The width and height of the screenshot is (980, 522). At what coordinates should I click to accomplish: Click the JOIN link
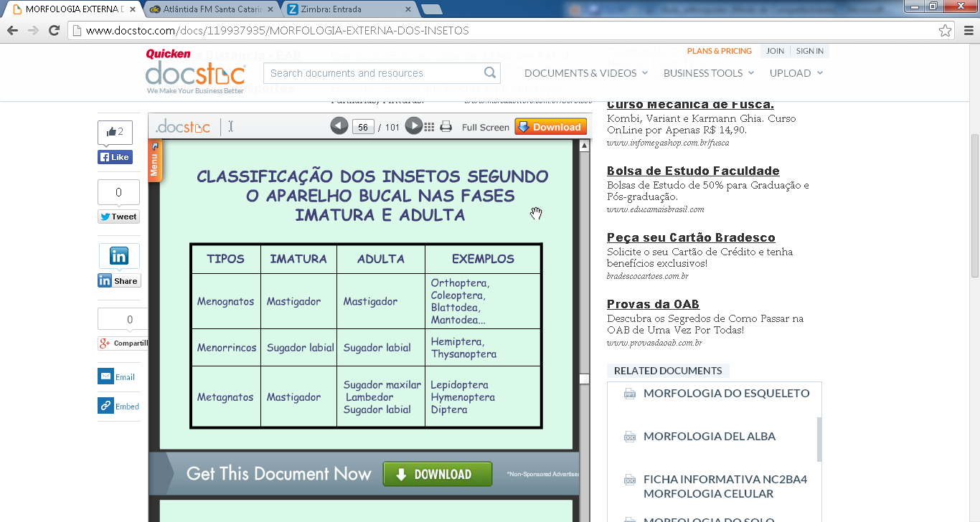coord(775,51)
